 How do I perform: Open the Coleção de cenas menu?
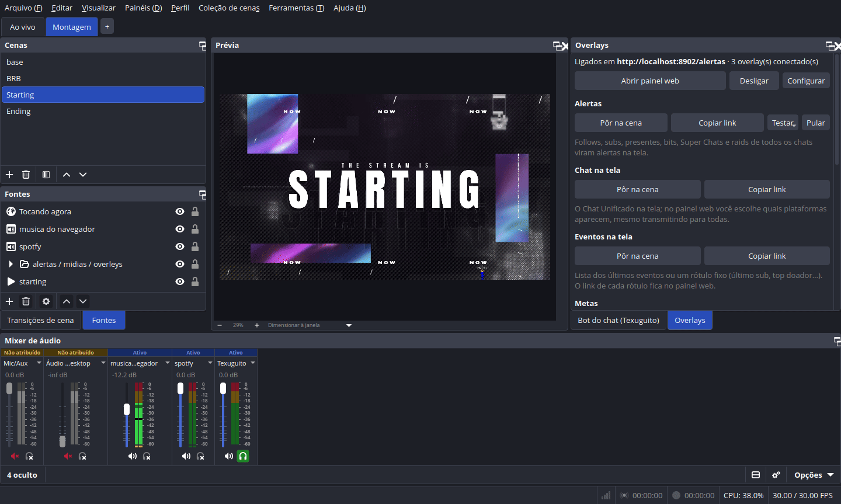[x=229, y=8]
